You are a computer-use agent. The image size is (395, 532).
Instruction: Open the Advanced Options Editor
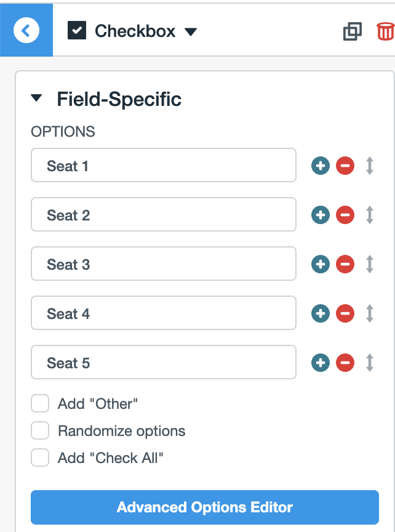coord(205,507)
